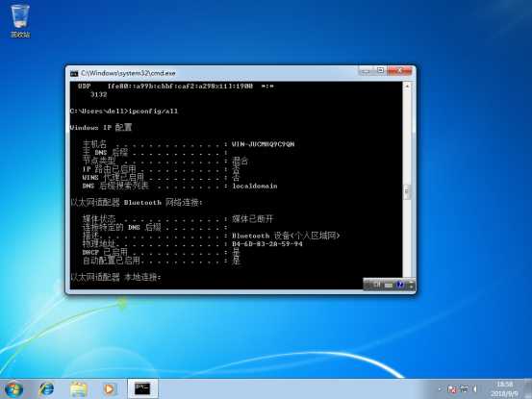
Task: Open the Windows Start menu orb
Action: pos(13,388)
